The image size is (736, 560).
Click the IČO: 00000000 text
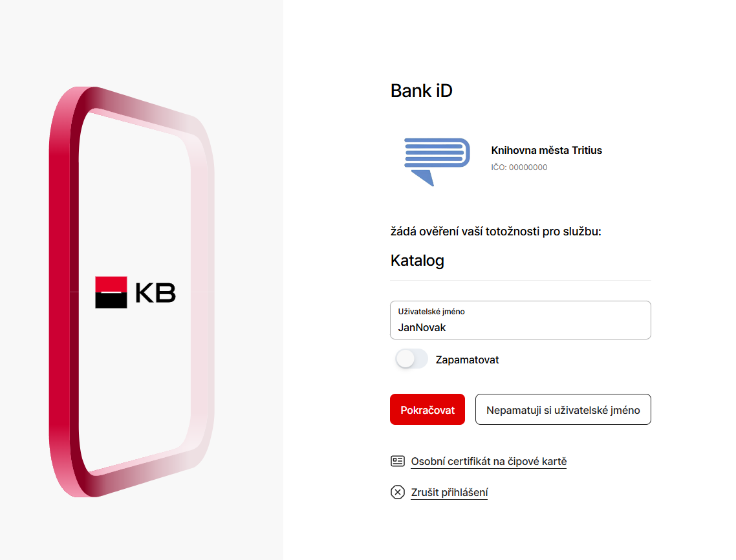(x=519, y=167)
